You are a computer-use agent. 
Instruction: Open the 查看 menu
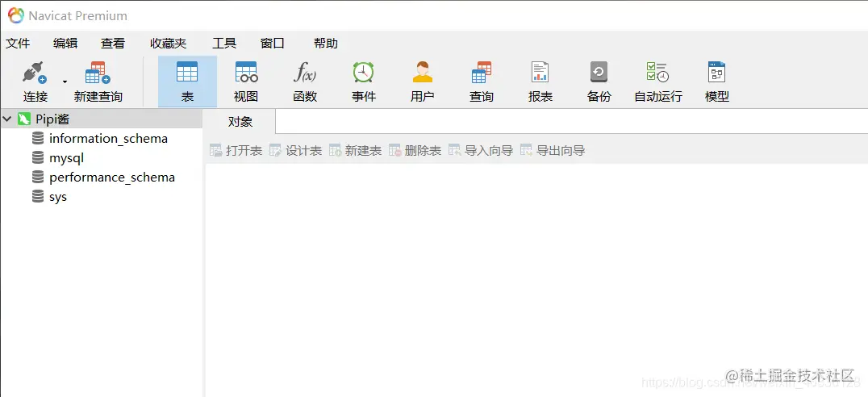tap(113, 44)
